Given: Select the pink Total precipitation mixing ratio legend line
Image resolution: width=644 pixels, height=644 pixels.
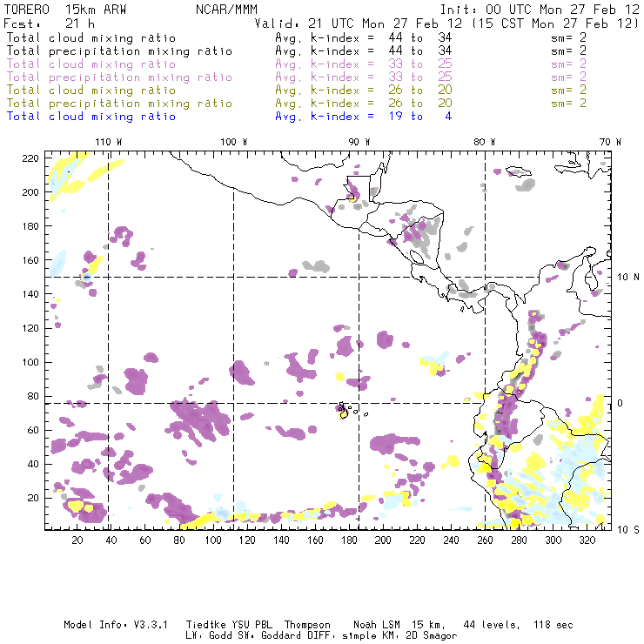Looking at the screenshot, I should 119,77.
